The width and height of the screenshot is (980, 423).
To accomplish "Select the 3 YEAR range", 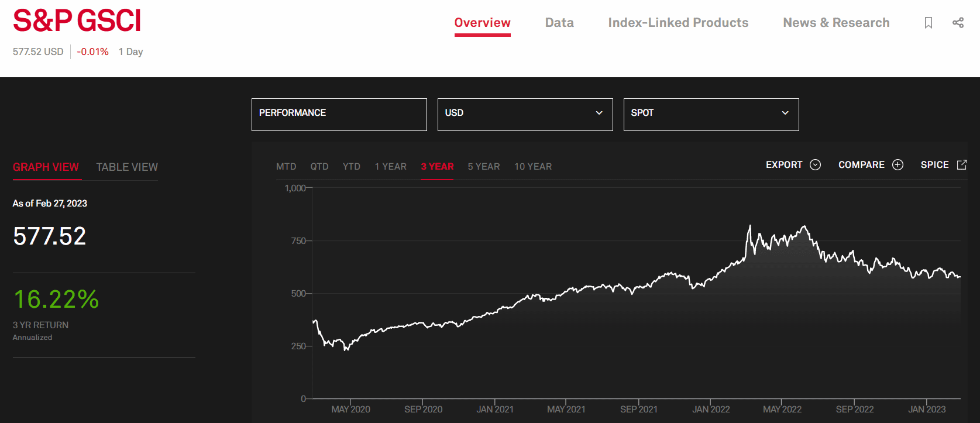I will 437,167.
